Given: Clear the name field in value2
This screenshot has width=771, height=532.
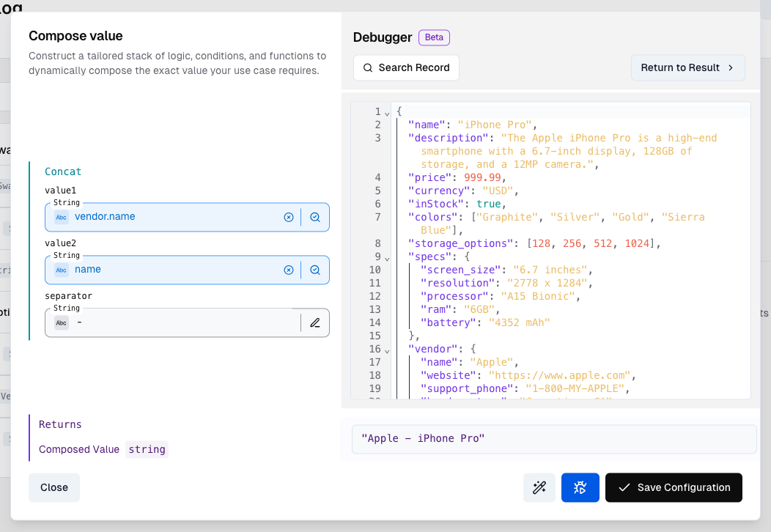Looking at the screenshot, I should [289, 269].
